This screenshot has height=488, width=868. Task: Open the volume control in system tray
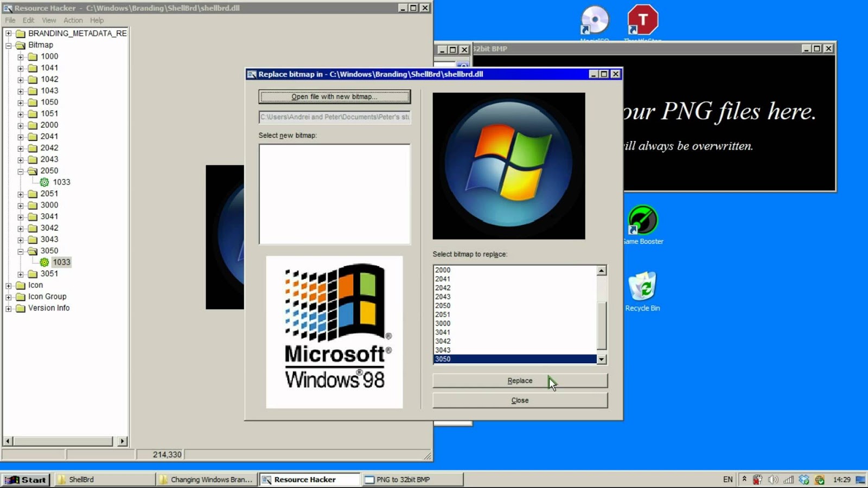[773, 479]
